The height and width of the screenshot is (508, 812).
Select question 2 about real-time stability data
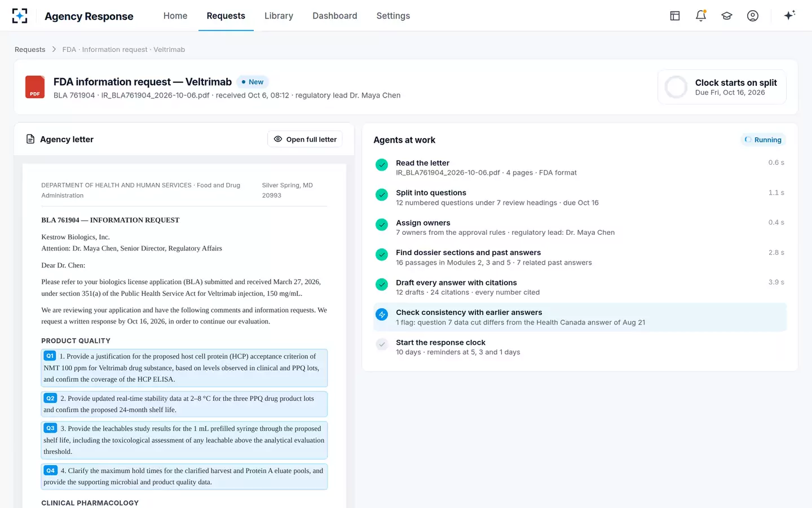pos(184,404)
